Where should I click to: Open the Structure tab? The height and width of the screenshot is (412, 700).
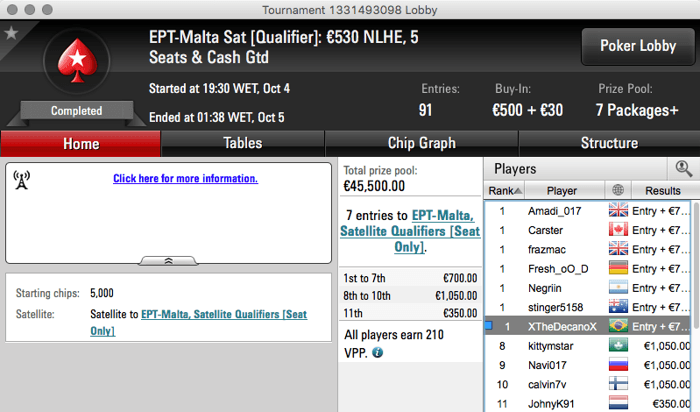(609, 144)
